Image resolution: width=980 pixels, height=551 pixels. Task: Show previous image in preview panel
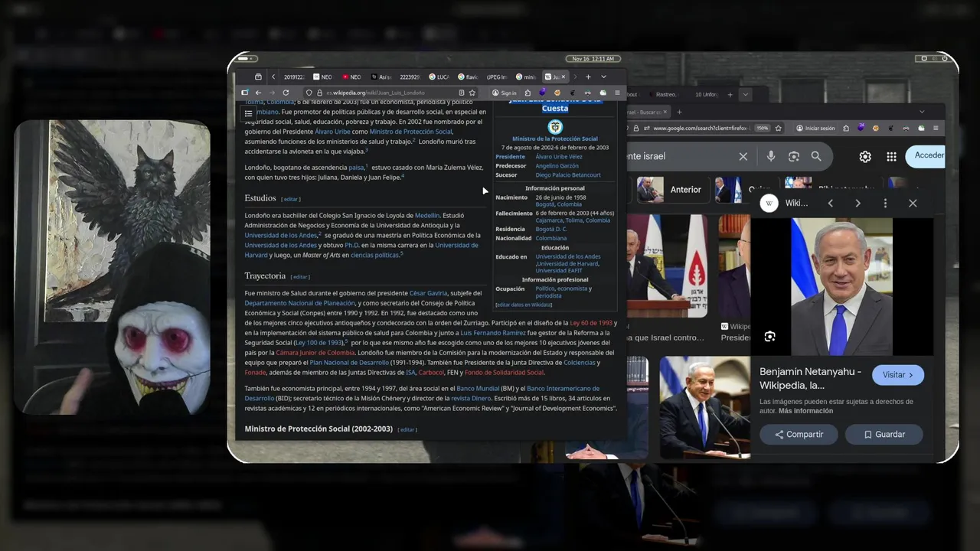click(x=830, y=203)
